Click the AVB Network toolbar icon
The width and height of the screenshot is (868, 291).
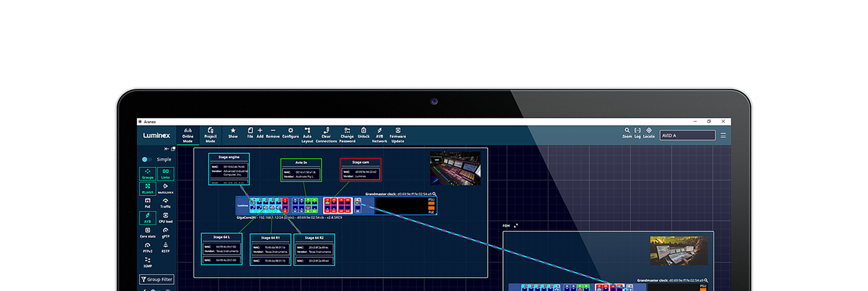point(379,135)
